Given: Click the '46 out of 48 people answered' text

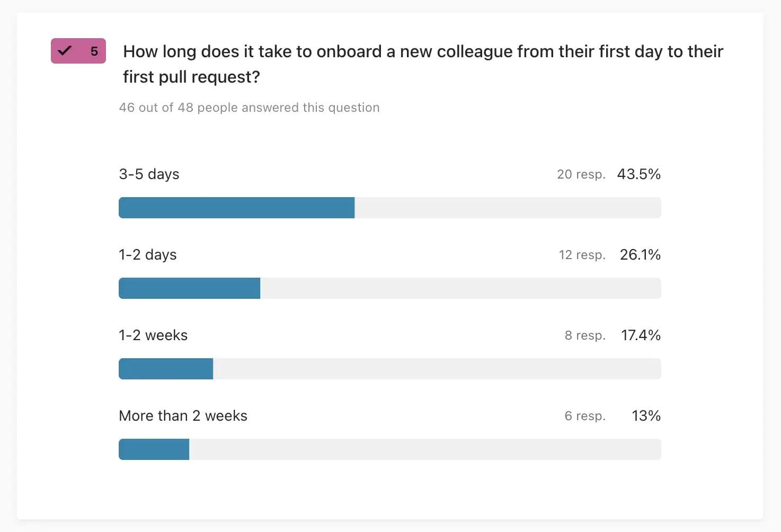Looking at the screenshot, I should point(249,108).
